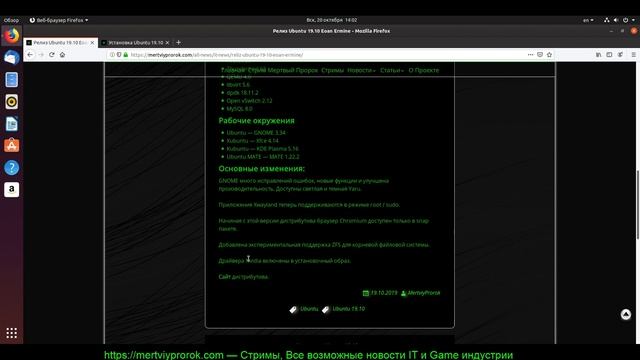Go back using the browser back arrow
The image size is (640, 360).
point(30,55)
